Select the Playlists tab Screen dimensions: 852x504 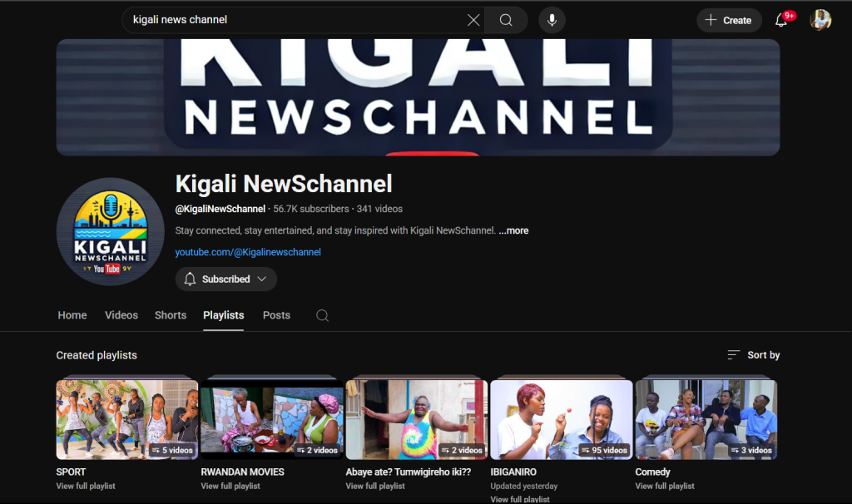[x=223, y=315]
